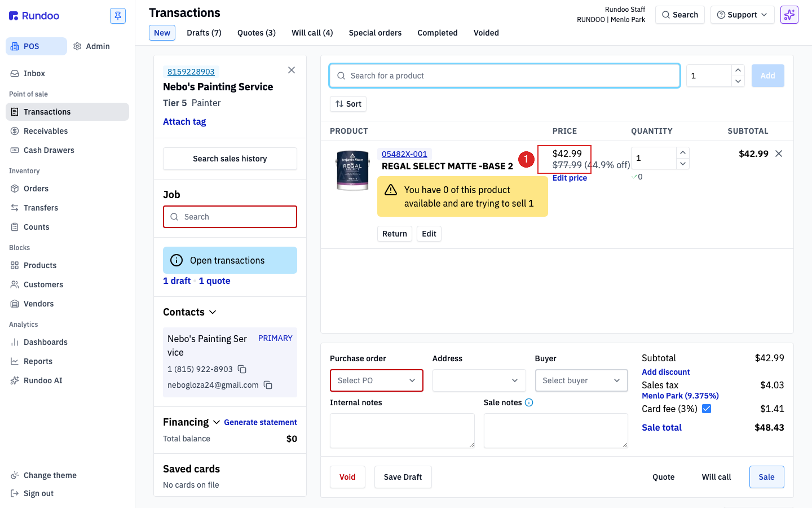Click the Regal Select paint can thumbnail
Screen dimensions: 812x508
pyautogui.click(x=352, y=170)
